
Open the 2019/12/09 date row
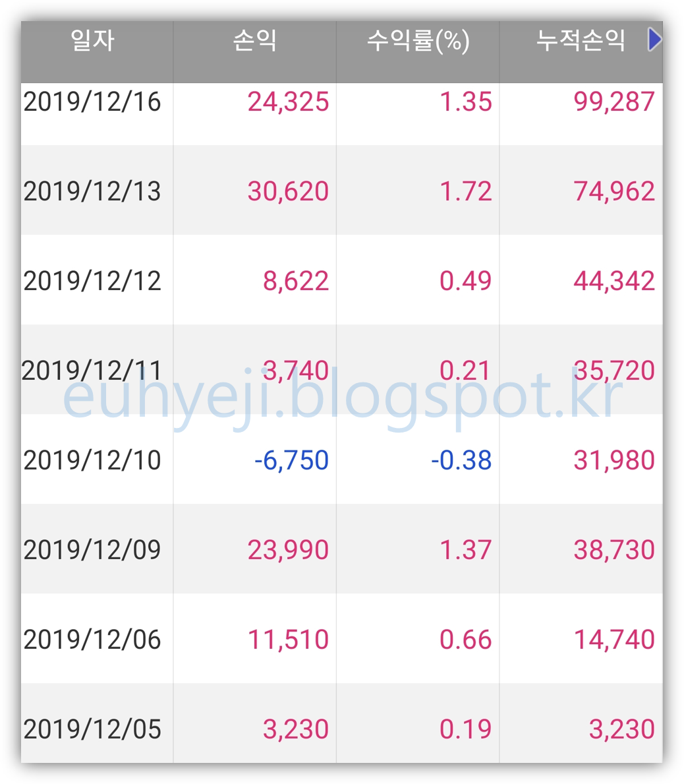click(x=342, y=549)
